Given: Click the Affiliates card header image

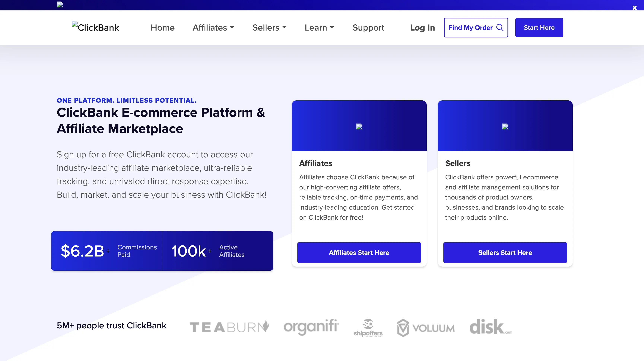Looking at the screenshot, I should 359,126.
